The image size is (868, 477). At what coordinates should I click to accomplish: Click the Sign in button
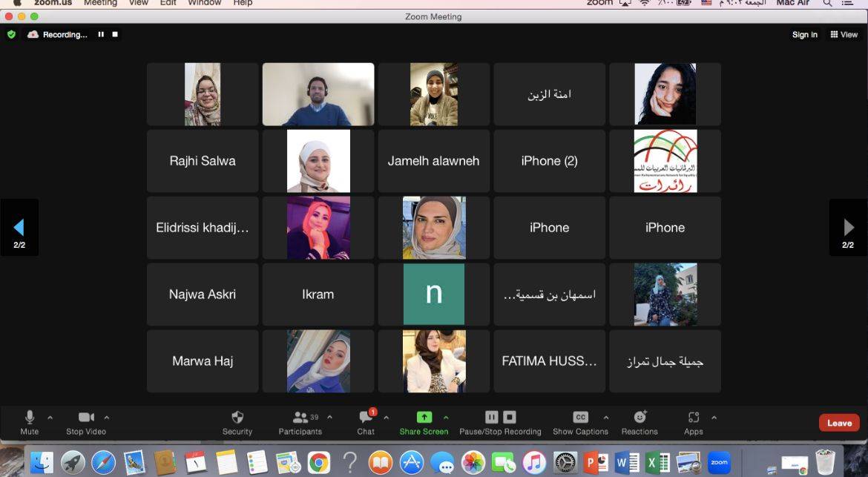coord(804,35)
